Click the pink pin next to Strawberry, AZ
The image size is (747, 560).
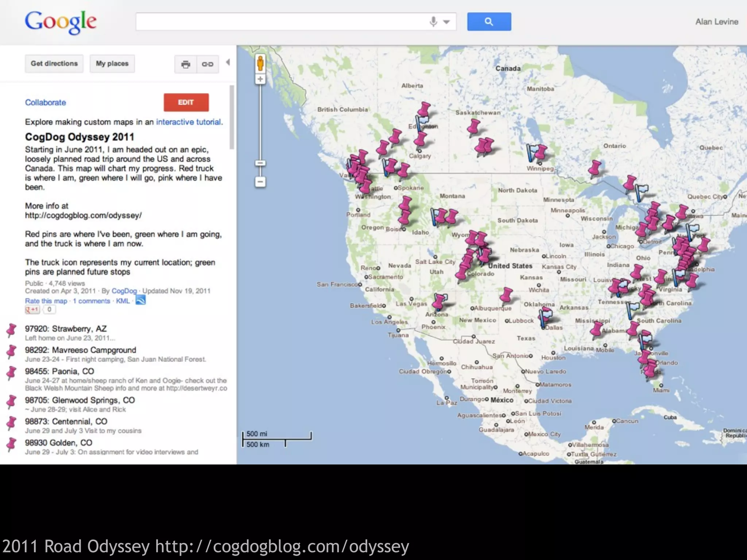(11, 330)
